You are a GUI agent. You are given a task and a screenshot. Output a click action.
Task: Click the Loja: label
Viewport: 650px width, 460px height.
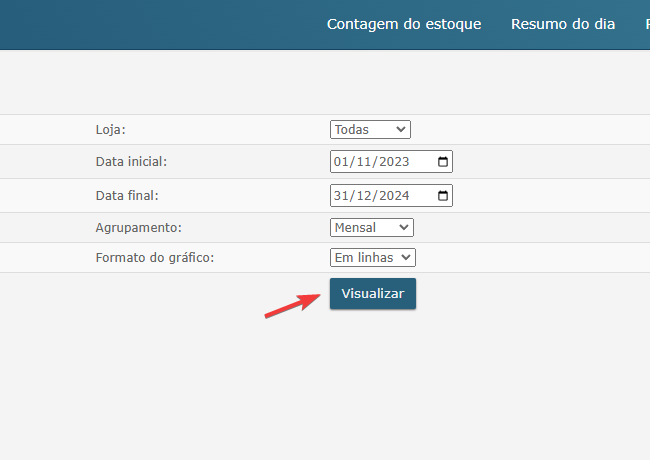click(110, 130)
